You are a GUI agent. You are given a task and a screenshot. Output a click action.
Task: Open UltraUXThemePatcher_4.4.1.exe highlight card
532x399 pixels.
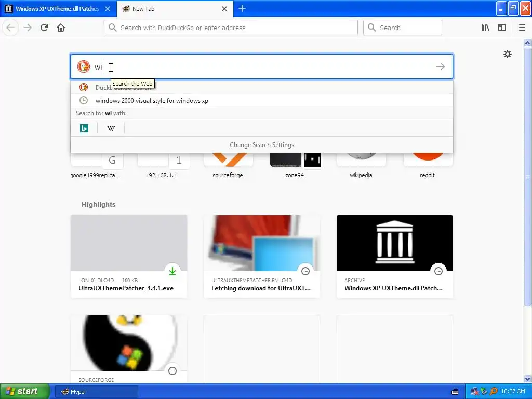pyautogui.click(x=129, y=257)
